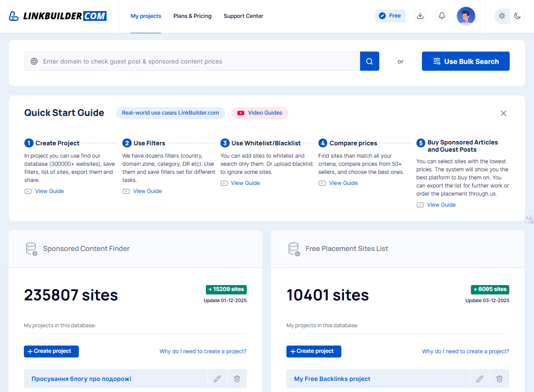Click the Sponsored Content Finder database icon

click(x=31, y=248)
